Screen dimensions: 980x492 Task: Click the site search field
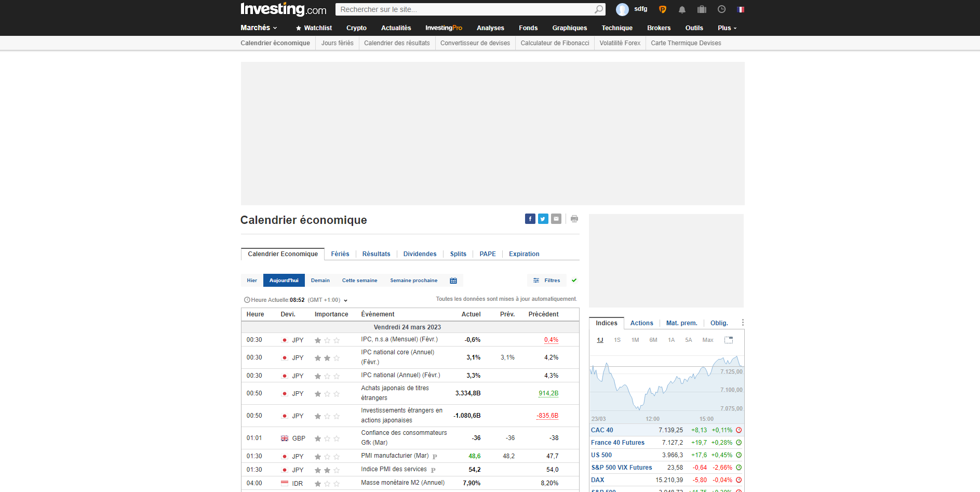coord(465,9)
